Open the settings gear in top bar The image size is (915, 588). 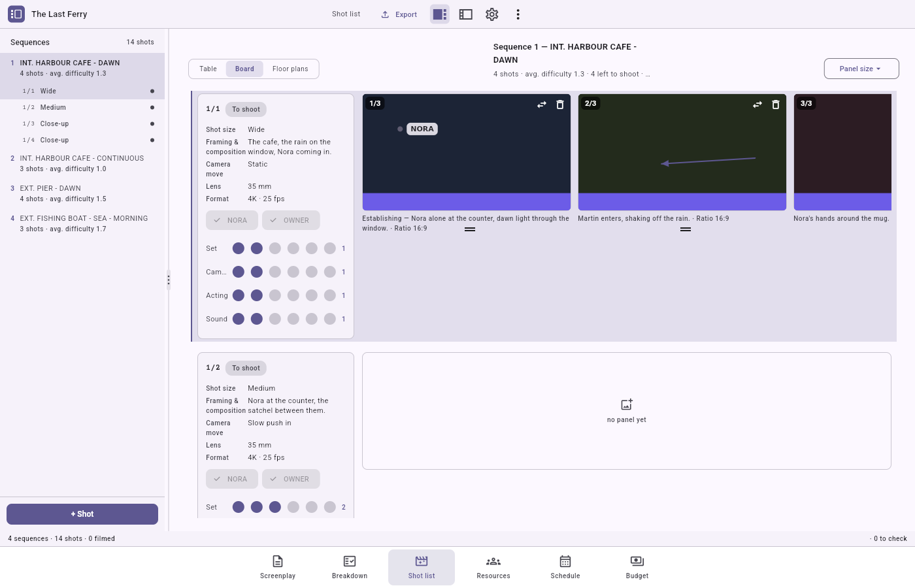tap(492, 14)
